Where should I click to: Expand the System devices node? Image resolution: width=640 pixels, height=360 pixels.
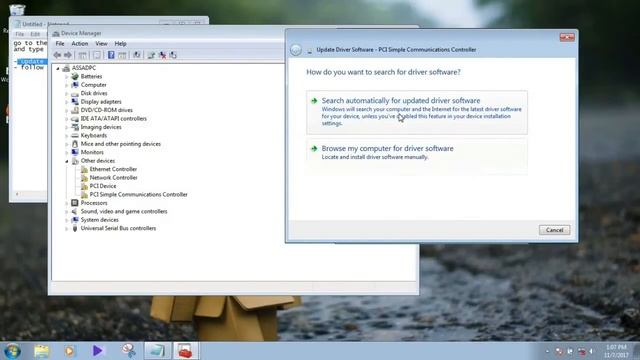click(67, 220)
